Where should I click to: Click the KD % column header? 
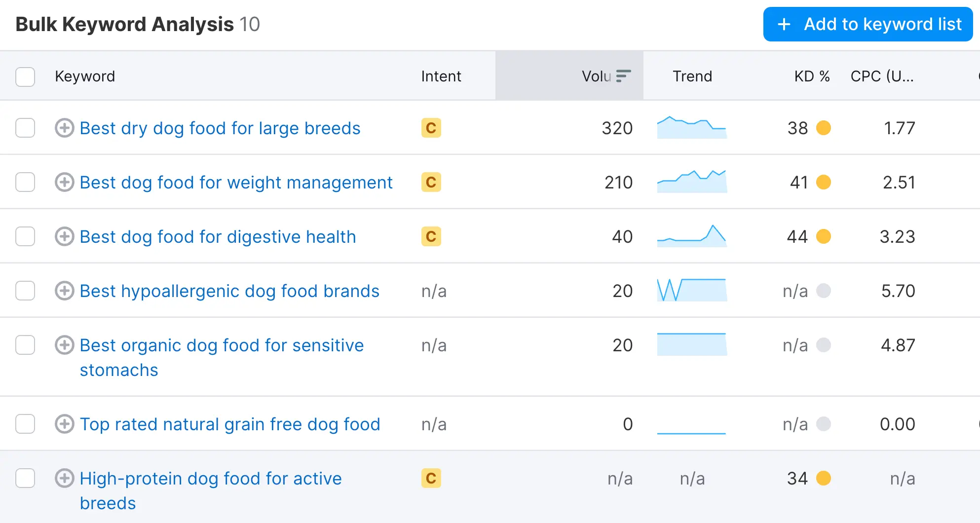811,76
